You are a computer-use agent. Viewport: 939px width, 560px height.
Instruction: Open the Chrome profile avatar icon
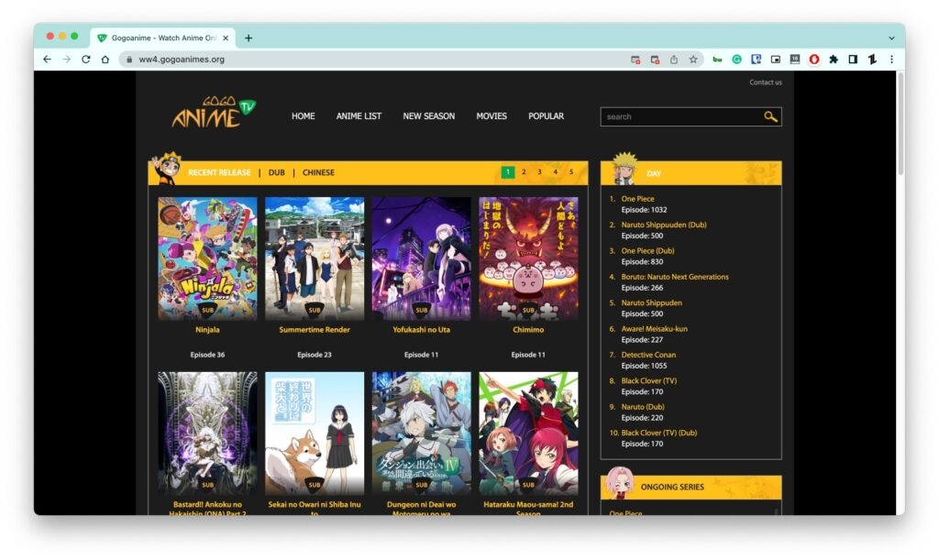(x=872, y=60)
